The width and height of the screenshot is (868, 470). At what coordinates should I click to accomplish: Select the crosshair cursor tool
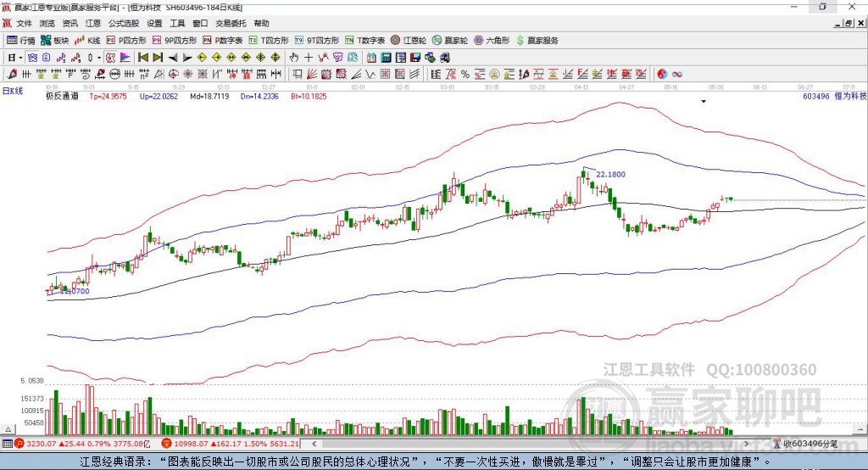point(309,58)
